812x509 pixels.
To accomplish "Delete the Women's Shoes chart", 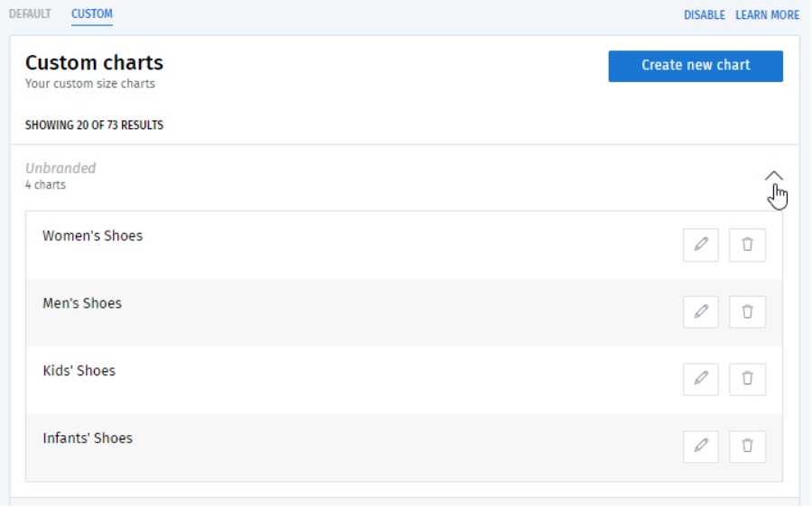I will pyautogui.click(x=747, y=245).
